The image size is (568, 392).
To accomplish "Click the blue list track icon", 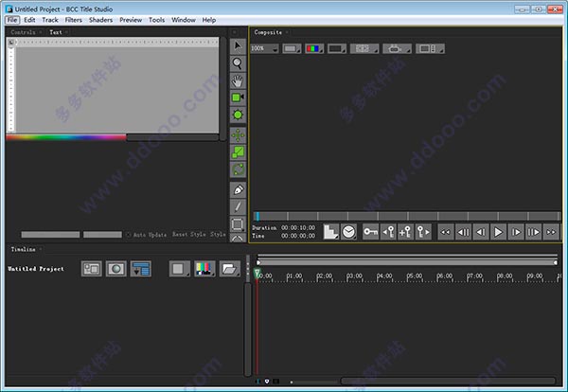I will [x=141, y=269].
